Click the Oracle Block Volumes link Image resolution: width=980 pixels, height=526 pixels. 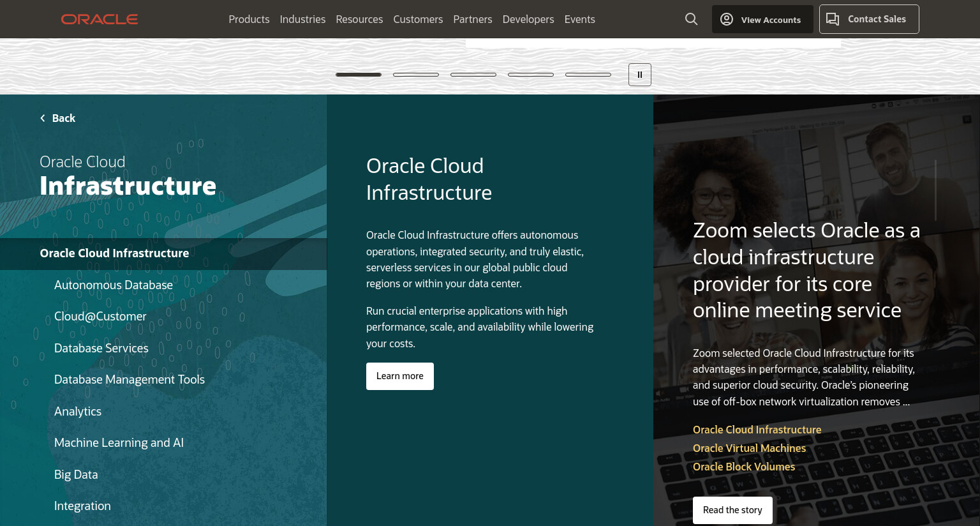pos(744,467)
